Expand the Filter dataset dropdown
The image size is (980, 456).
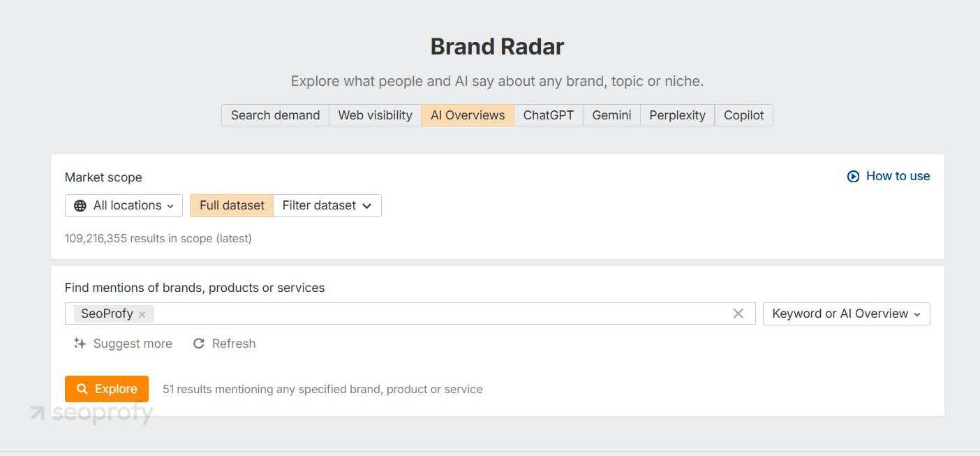click(327, 205)
